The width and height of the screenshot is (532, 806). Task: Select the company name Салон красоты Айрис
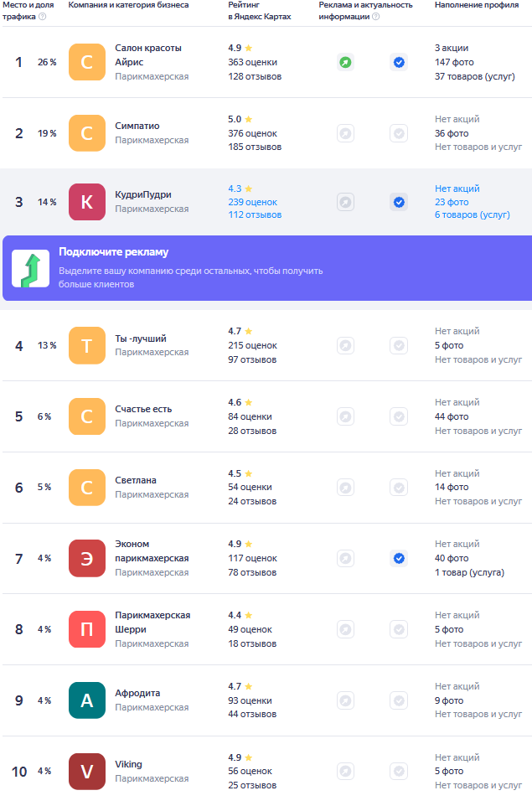pyautogui.click(x=148, y=55)
